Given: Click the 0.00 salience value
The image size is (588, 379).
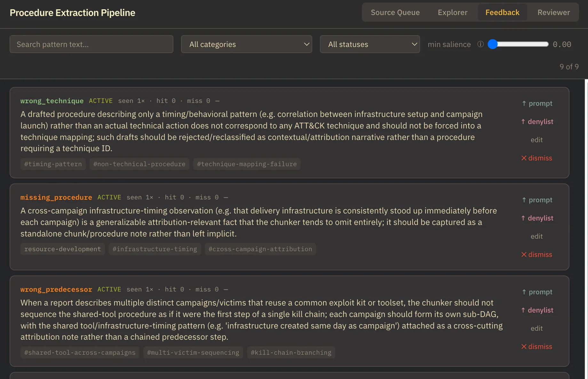Looking at the screenshot, I should pos(562,44).
